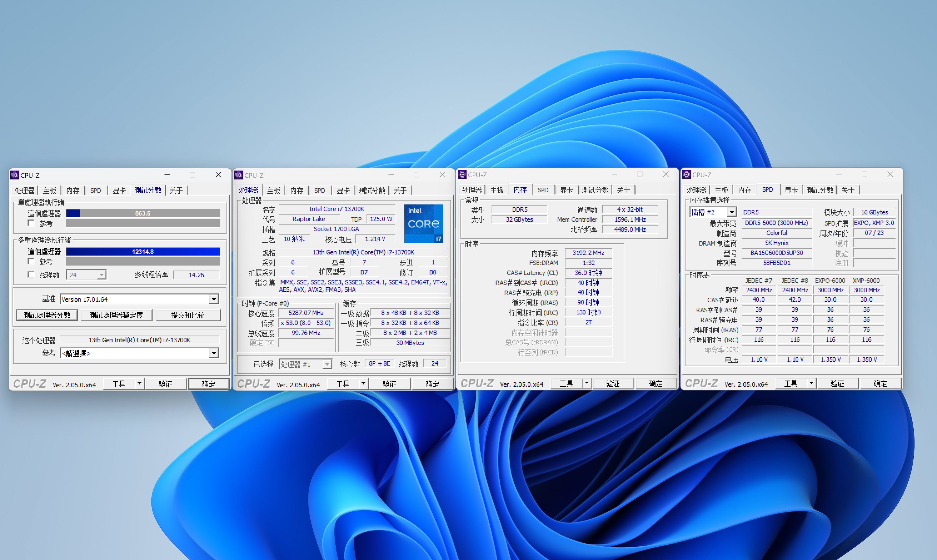Click CPU-Z icon in the processor window titlebar

tap(238, 175)
